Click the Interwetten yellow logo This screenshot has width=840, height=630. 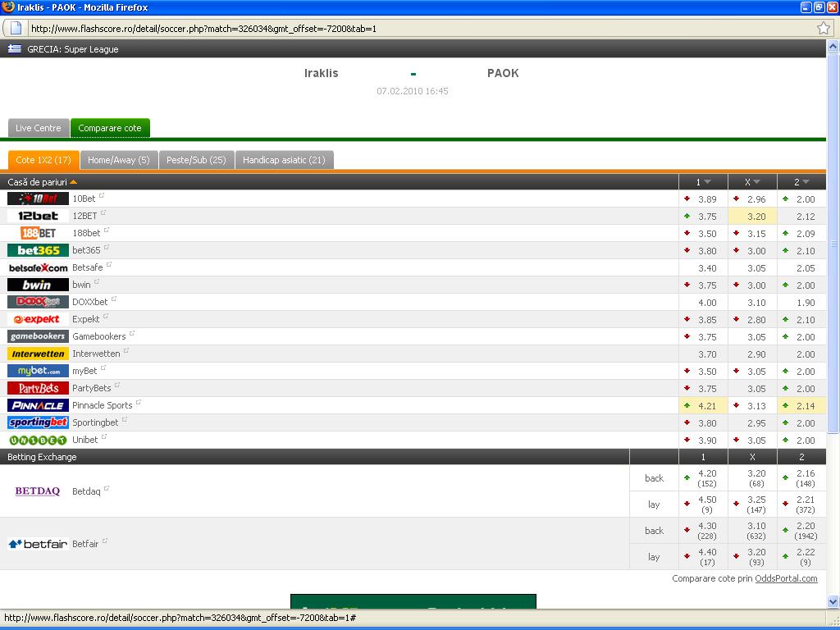(38, 354)
